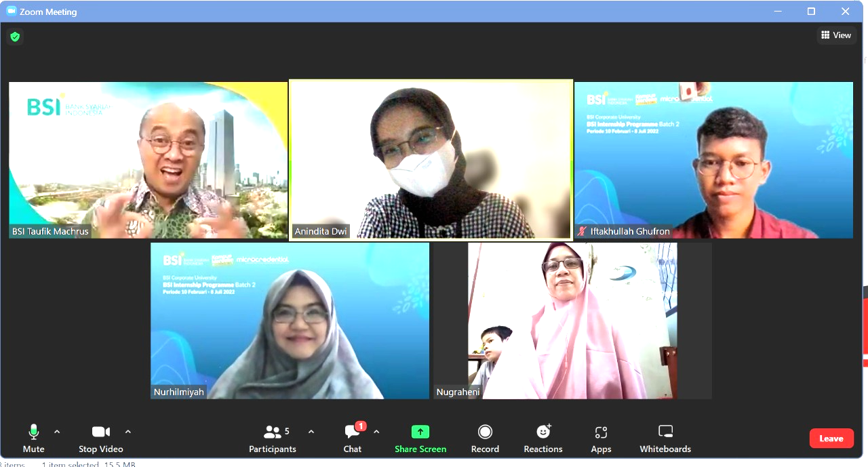Select Nurhilmiyah's video tile
This screenshot has height=467, width=868.
tap(290, 321)
